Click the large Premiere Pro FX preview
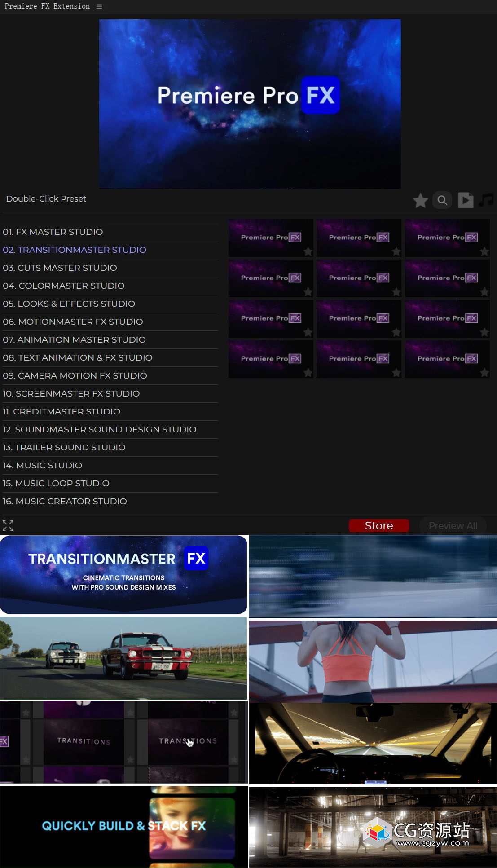The image size is (497, 868). click(x=250, y=104)
